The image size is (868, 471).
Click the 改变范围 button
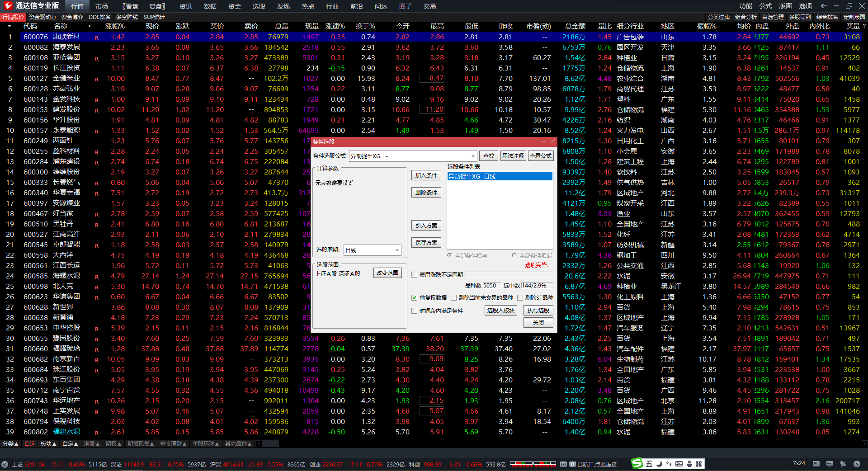[387, 273]
